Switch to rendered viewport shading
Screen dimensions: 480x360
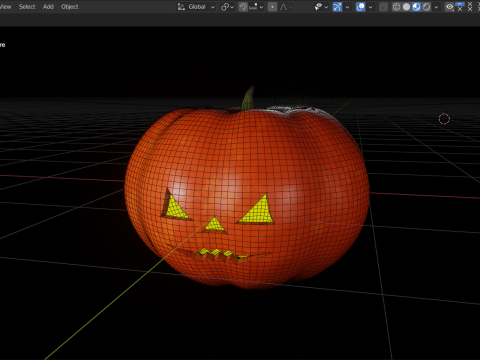tap(426, 7)
